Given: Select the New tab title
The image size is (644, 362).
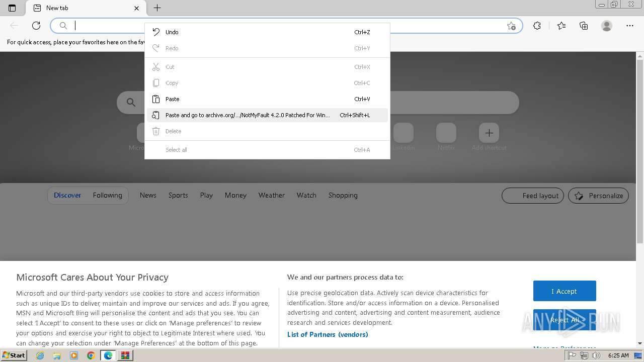Looking at the screenshot, I should tap(57, 8).
